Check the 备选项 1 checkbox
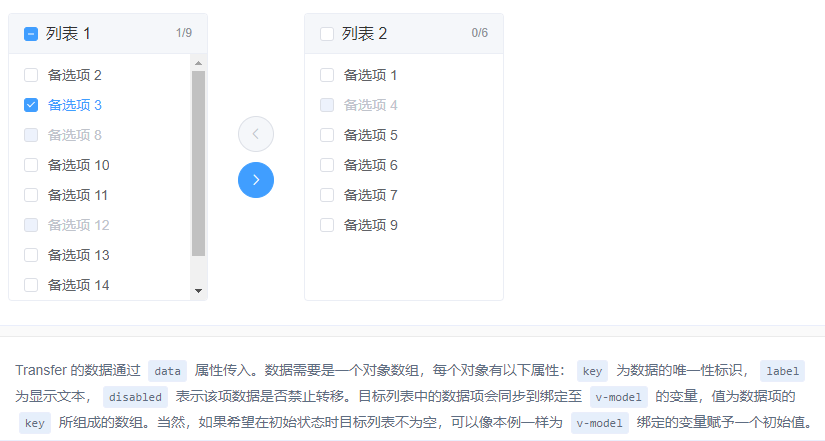The image size is (825, 441). [x=327, y=75]
